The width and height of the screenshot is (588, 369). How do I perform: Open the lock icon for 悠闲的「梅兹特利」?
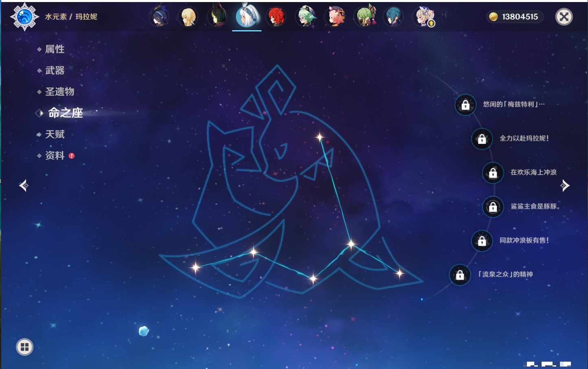point(465,105)
